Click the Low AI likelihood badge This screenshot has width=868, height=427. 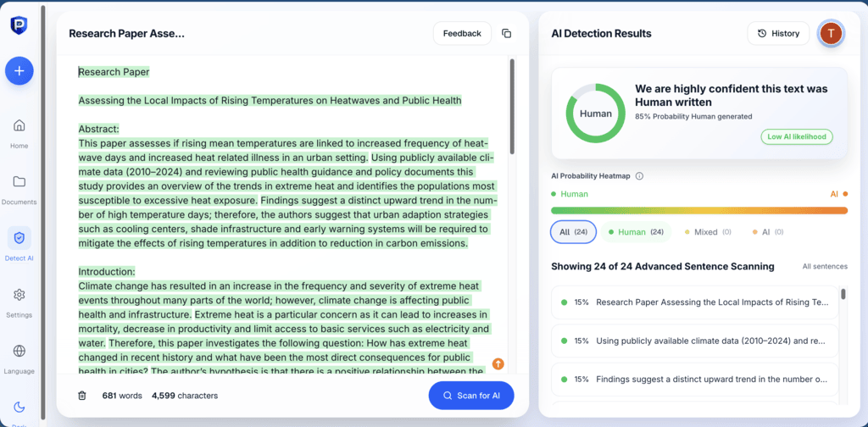tap(797, 136)
